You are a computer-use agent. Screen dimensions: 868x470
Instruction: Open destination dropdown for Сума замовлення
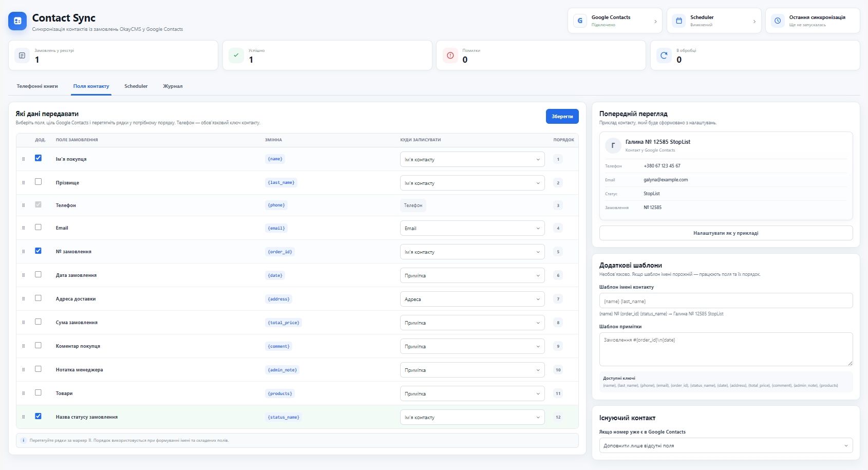point(472,323)
